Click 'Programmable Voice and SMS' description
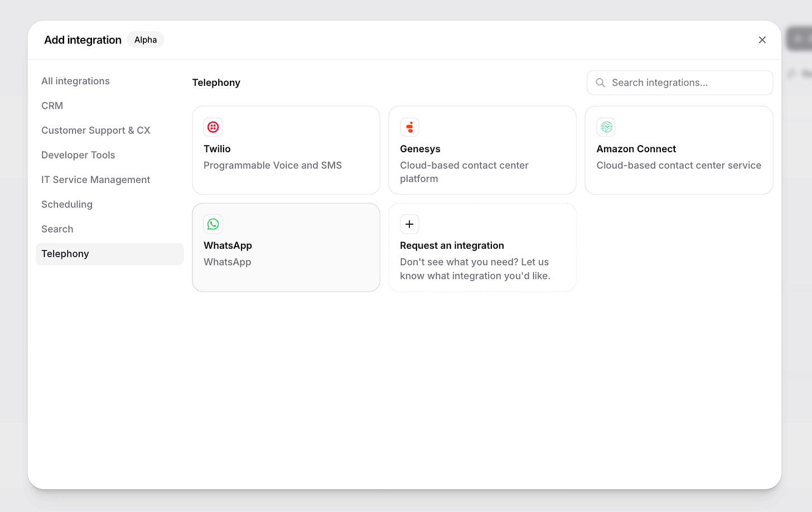The image size is (812, 512). tap(273, 166)
